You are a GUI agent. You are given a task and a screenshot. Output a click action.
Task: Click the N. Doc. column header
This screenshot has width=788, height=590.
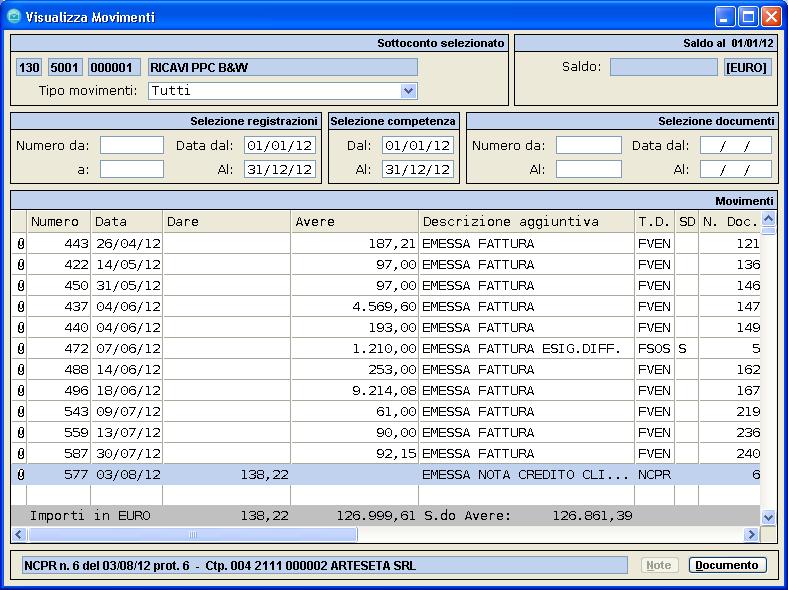[x=730, y=222]
